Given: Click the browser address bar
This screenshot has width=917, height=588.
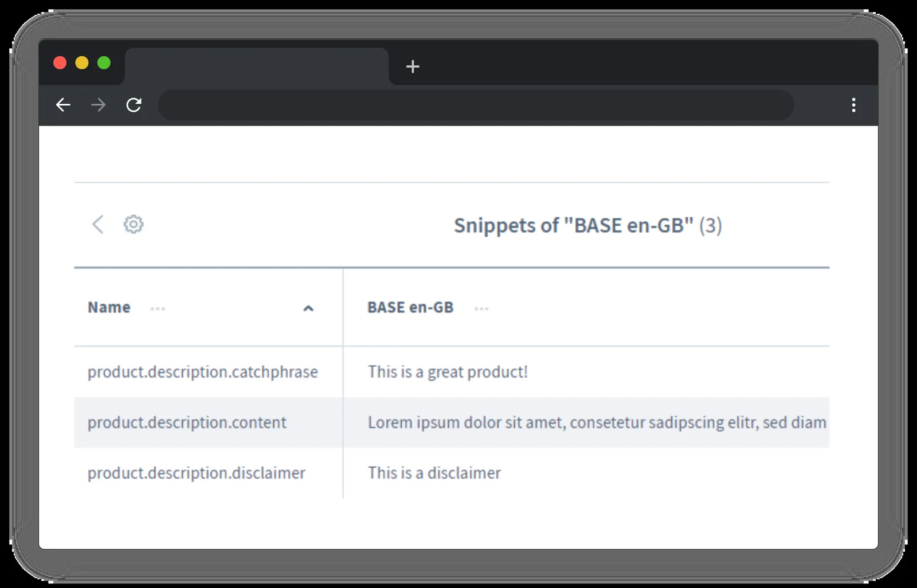Looking at the screenshot, I should [476, 105].
